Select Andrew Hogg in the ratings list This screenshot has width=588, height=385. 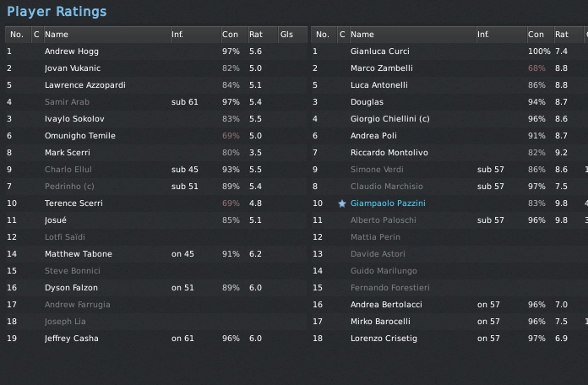pyautogui.click(x=71, y=52)
